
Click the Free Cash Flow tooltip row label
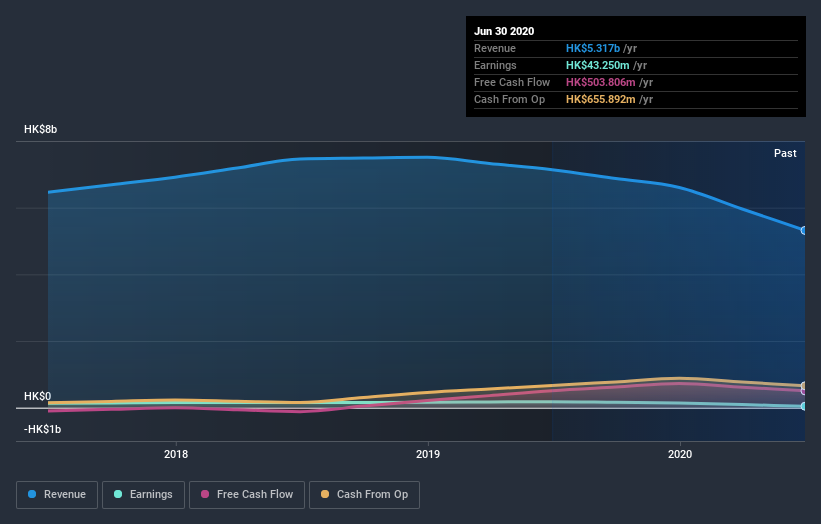(x=512, y=82)
